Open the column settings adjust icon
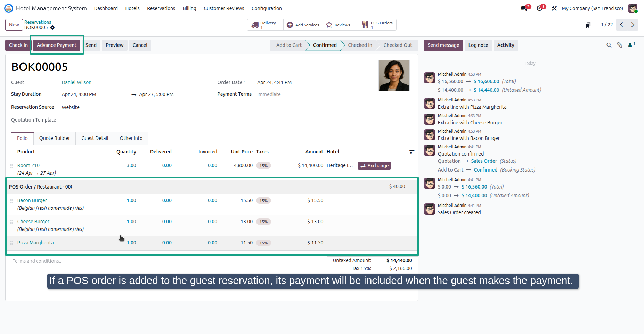The width and height of the screenshot is (644, 334). [412, 152]
